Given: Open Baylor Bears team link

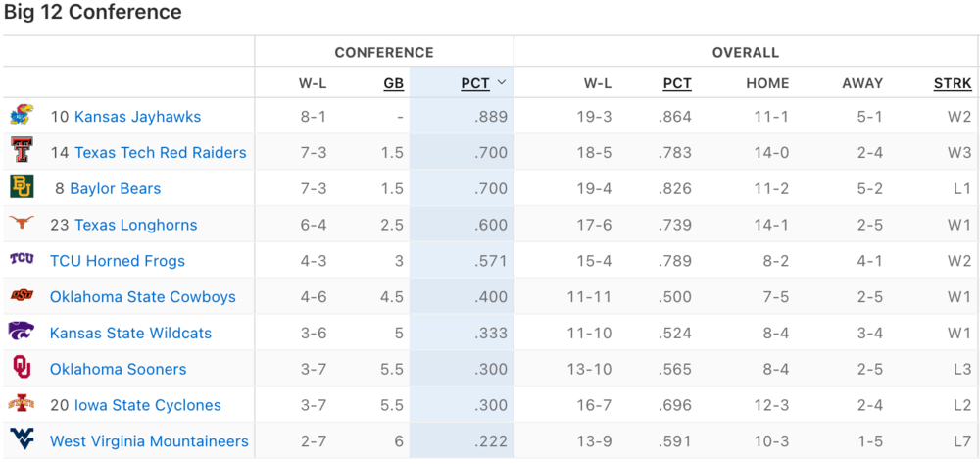Looking at the screenshot, I should pos(115,188).
